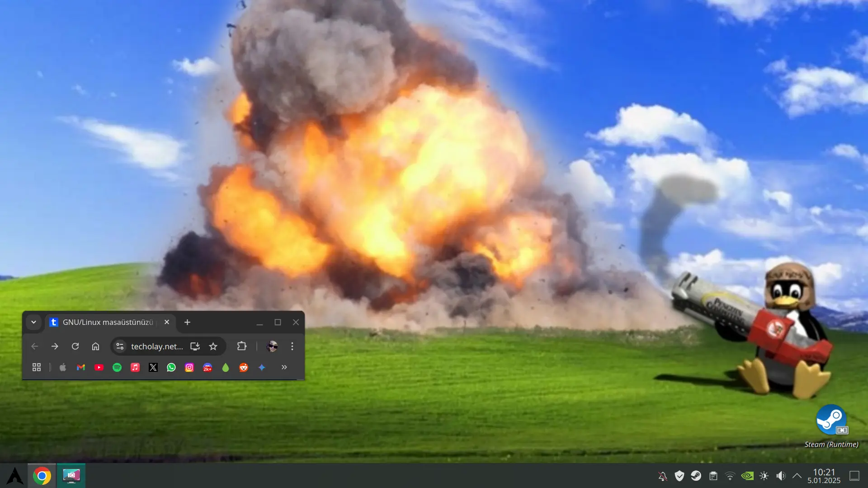The width and height of the screenshot is (868, 488).
Task: Open the Apple Music bookmark
Action: click(135, 367)
